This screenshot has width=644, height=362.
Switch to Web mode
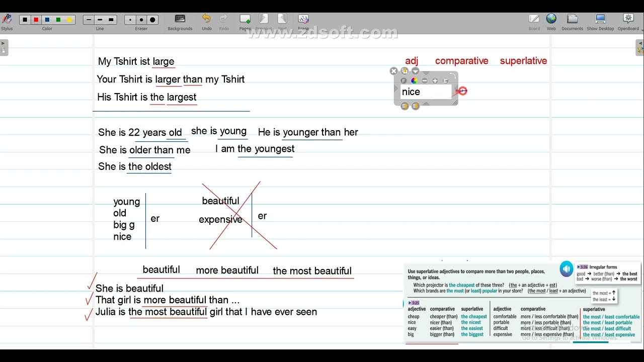tap(551, 22)
